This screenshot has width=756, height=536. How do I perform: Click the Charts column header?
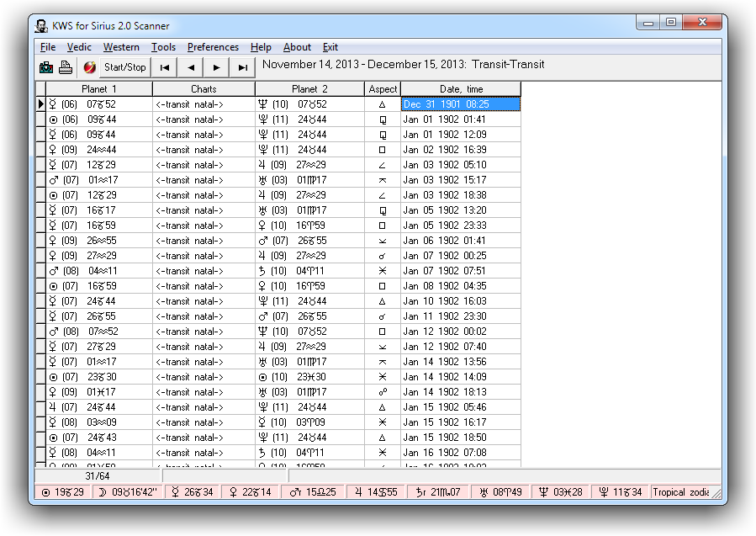coord(204,89)
